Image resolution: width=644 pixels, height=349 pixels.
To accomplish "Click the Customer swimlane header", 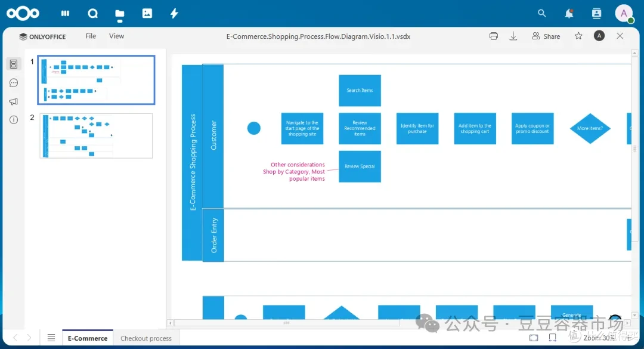I will 213,136.
